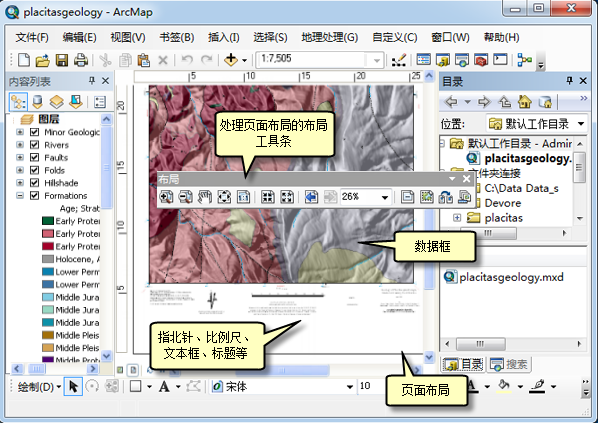Viewport: 598px width, 423px height.
Task: Click Up One Level icon in Catalog
Action: 505,102
